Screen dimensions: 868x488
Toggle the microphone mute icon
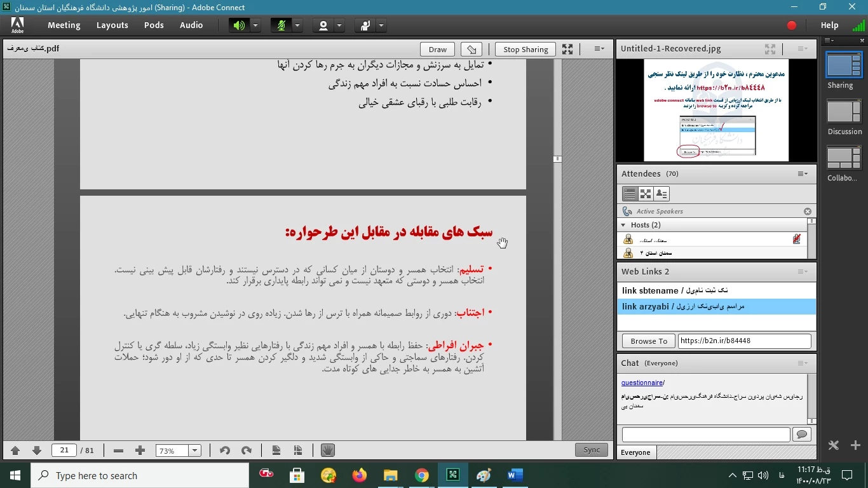[x=280, y=25]
